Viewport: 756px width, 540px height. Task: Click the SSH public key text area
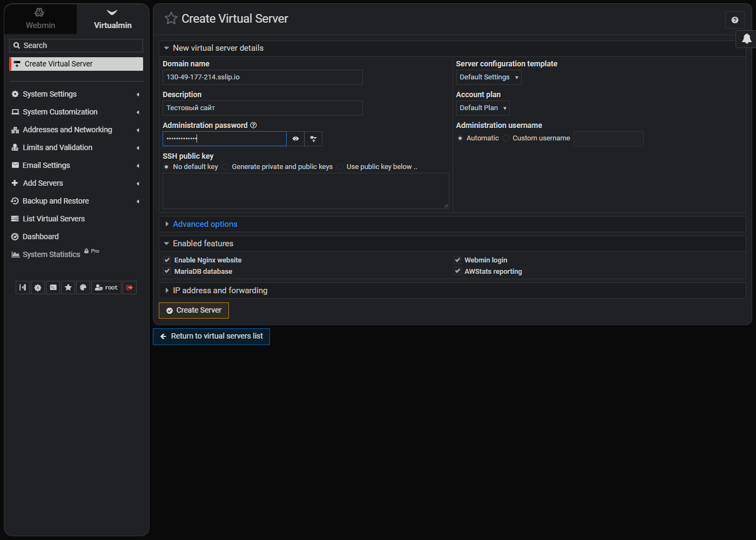tap(306, 191)
